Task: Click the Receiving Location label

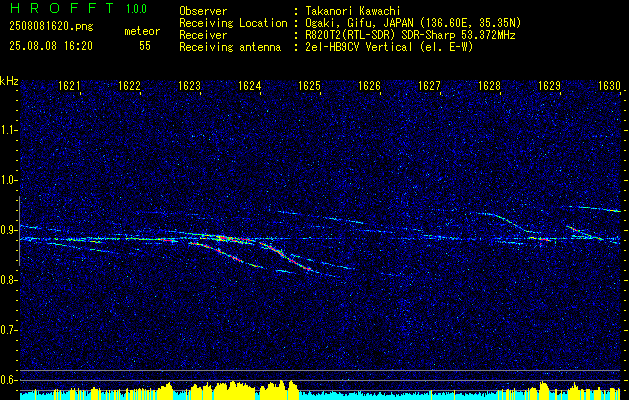Action: tap(233, 23)
